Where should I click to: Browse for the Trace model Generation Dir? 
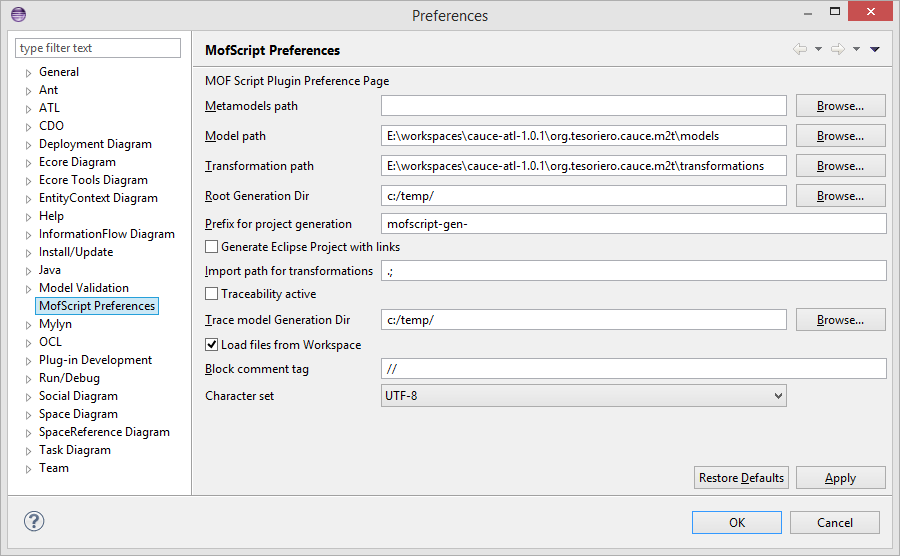(x=840, y=320)
